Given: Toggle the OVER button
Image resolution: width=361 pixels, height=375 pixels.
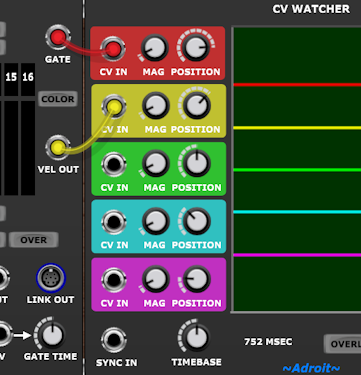Looking at the screenshot, I should tap(34, 240).
